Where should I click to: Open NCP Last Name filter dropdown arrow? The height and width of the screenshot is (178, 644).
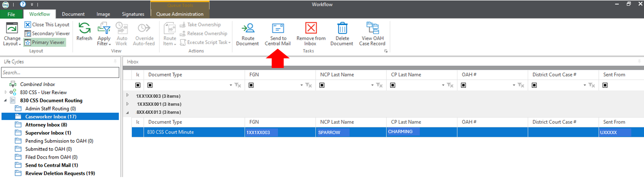372,85
